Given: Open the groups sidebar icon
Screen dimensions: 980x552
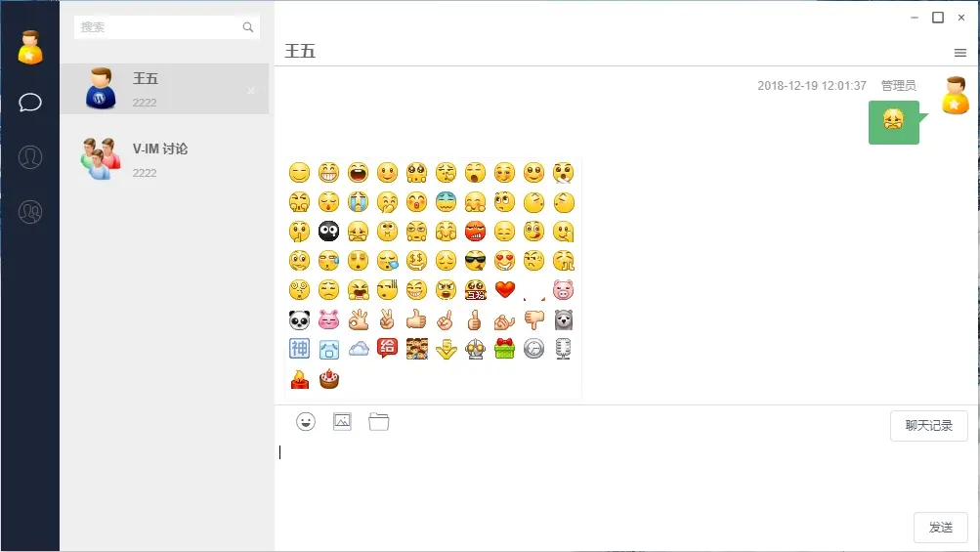Looking at the screenshot, I should pyautogui.click(x=30, y=211).
